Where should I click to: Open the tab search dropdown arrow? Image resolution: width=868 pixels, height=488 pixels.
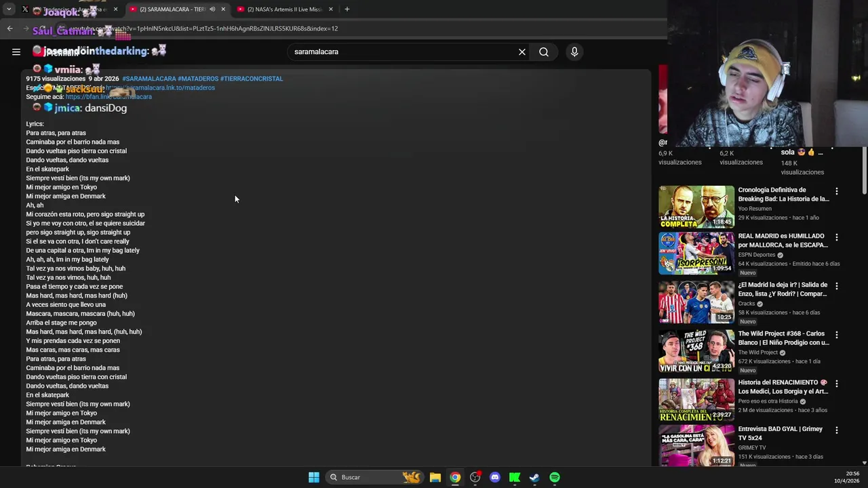point(9,9)
